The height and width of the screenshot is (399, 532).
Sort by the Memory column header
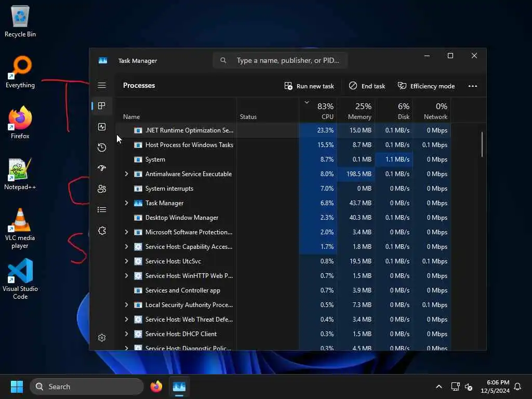pyautogui.click(x=356, y=111)
